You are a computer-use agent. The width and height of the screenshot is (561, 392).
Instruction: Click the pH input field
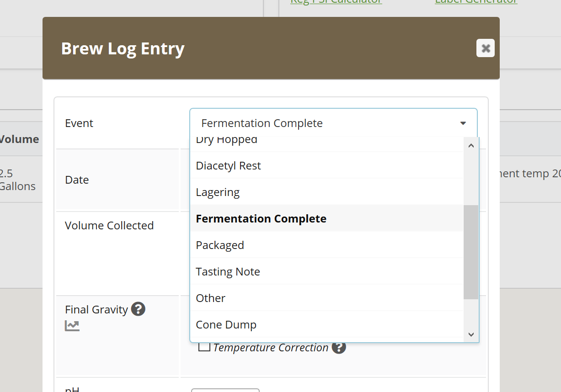tap(225, 390)
